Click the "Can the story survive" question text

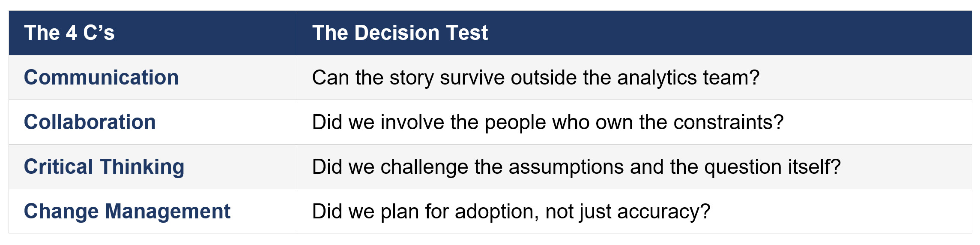(535, 78)
